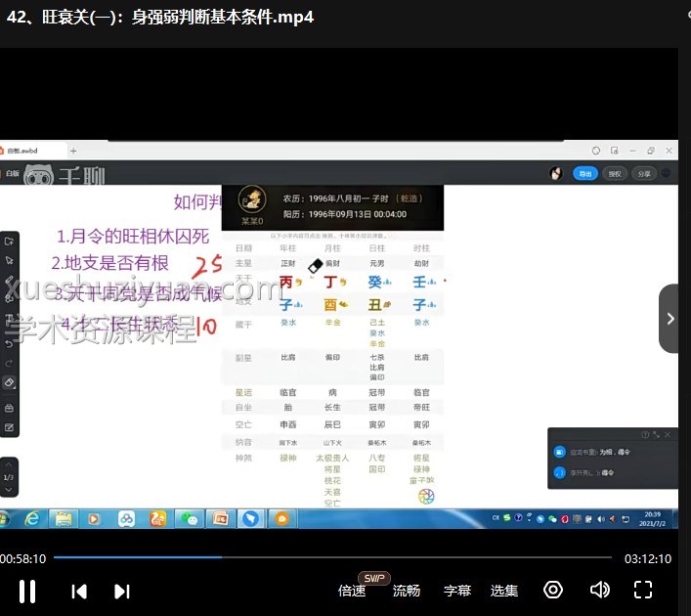Screen dimensions: 691x616
Task: Open the 字幕 subtitle options
Action: (x=457, y=590)
